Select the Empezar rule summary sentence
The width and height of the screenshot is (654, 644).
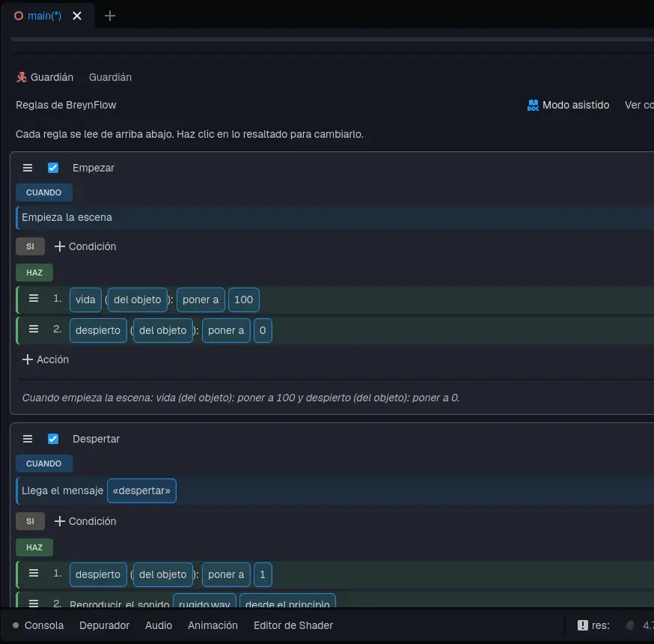pyautogui.click(x=241, y=398)
